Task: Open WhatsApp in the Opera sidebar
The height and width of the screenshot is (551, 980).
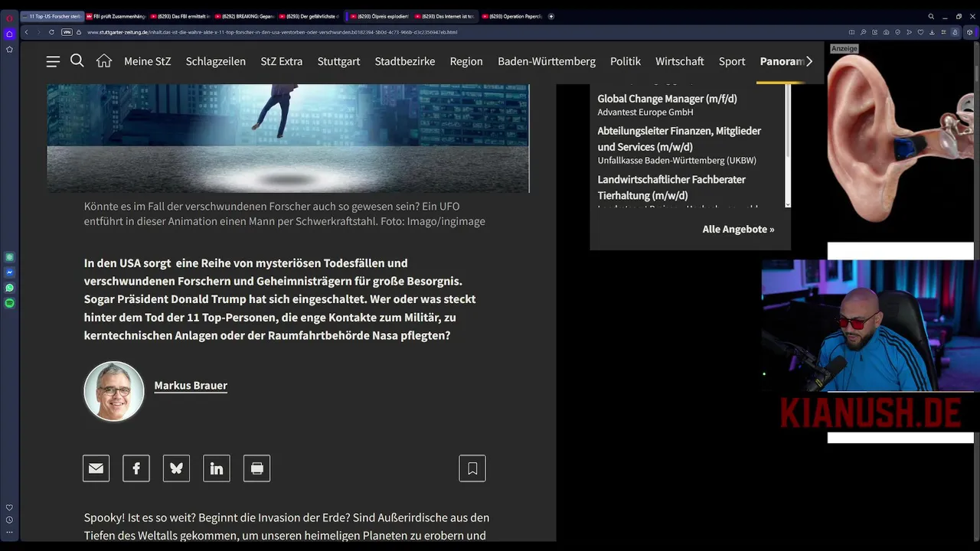Action: pos(9,288)
